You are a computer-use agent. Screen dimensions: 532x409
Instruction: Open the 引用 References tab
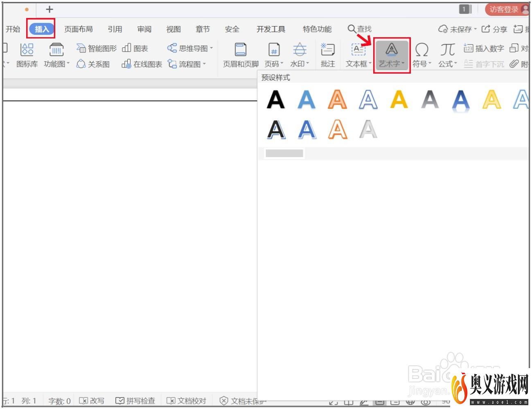(115, 29)
